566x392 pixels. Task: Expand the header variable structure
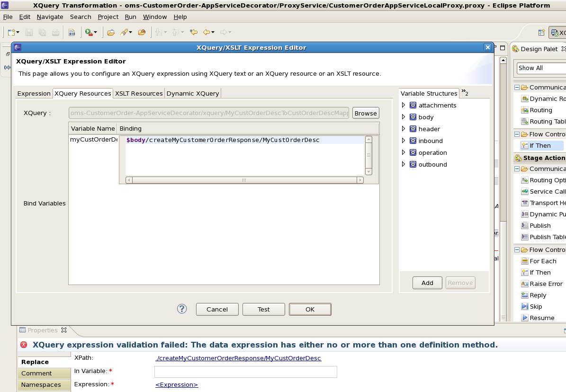tap(404, 129)
